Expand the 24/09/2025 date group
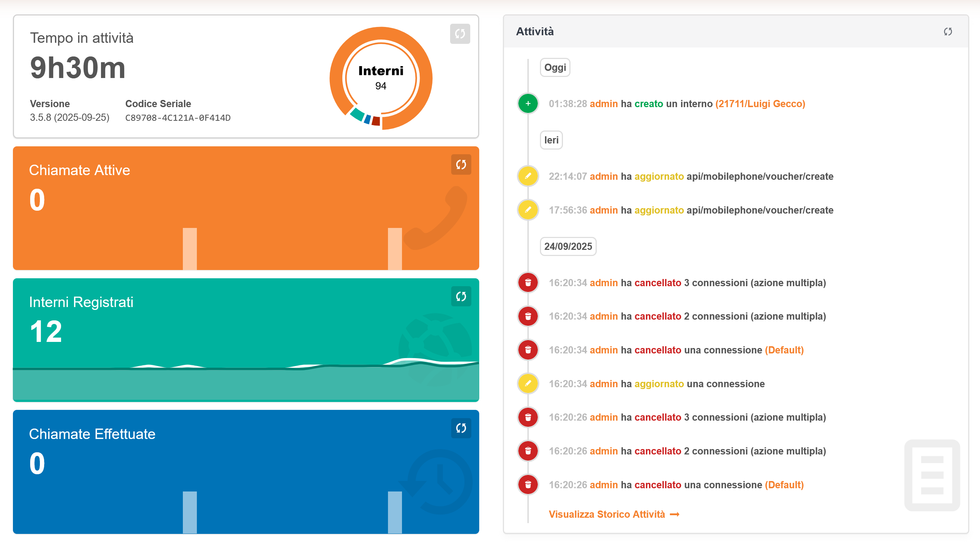The width and height of the screenshot is (980, 549). [568, 246]
